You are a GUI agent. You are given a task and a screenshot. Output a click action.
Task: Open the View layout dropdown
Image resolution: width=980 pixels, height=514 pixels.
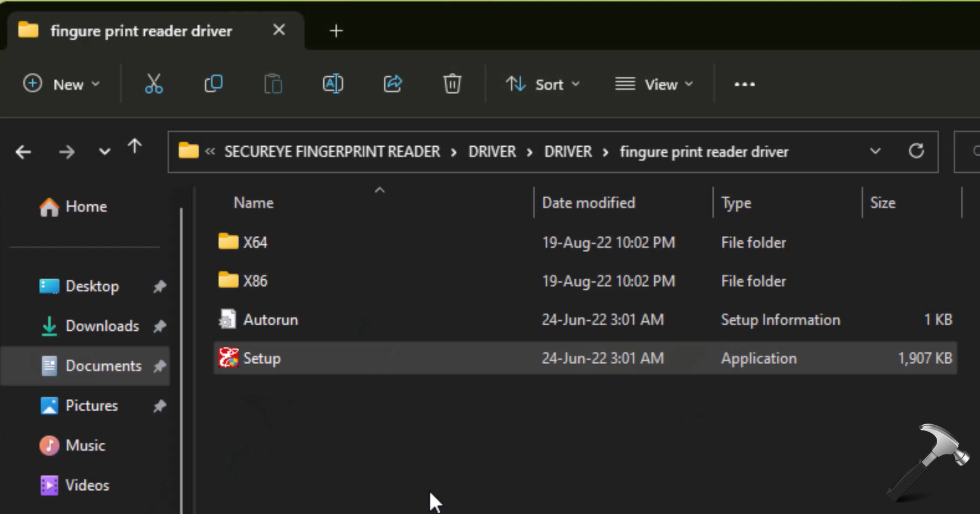(x=654, y=84)
